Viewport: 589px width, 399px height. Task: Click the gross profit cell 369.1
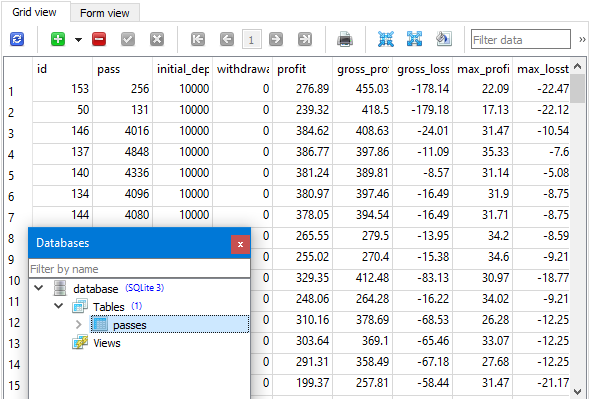click(363, 341)
